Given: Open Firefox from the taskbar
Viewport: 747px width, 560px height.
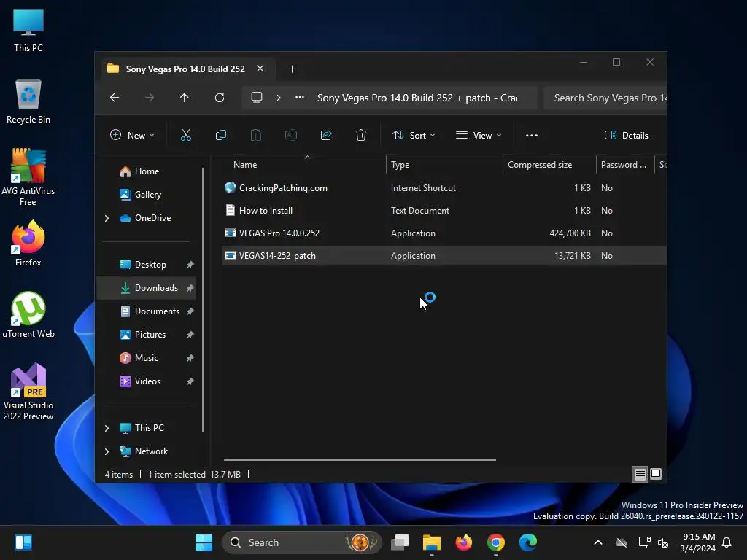Looking at the screenshot, I should [463, 542].
